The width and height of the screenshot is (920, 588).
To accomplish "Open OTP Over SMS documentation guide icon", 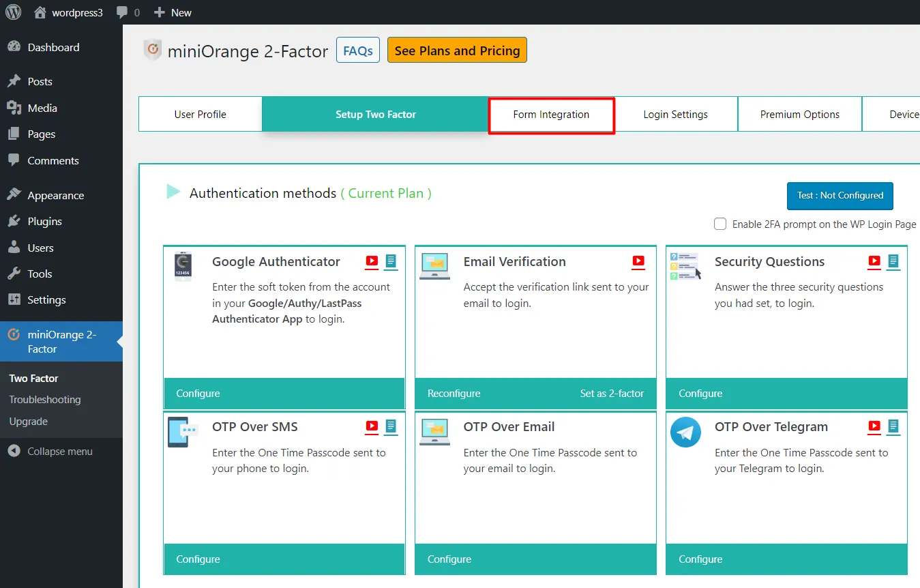I will coord(391,426).
